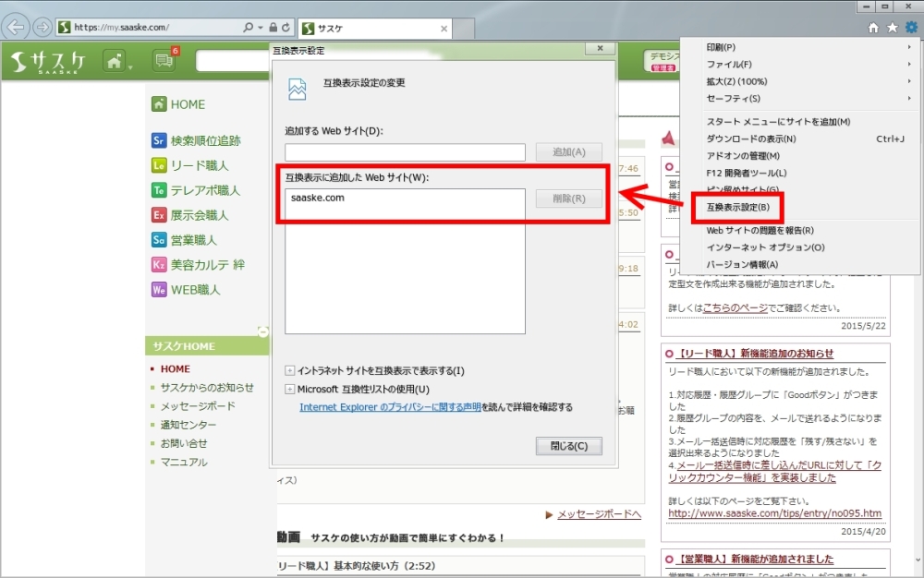Screen dimensions: 924x578
Task: Toggle イントラネット サイトを互換表示で表示する checkbox
Action: click(290, 371)
